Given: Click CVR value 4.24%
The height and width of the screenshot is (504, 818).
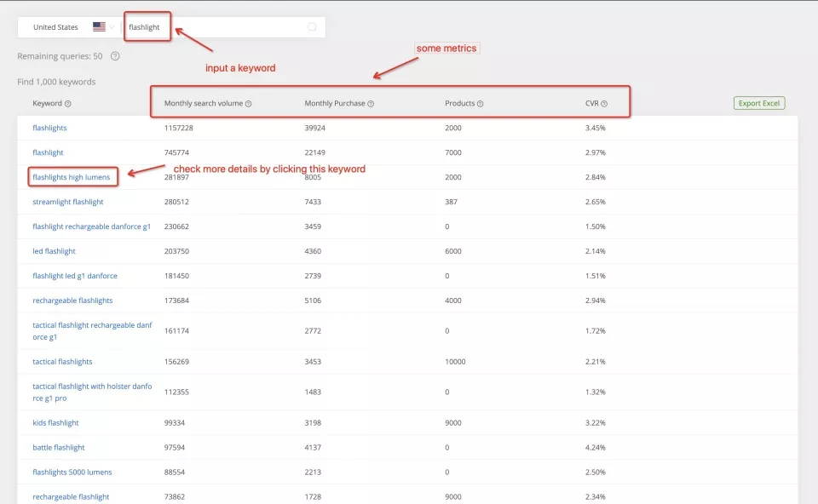Looking at the screenshot, I should (x=596, y=447).
